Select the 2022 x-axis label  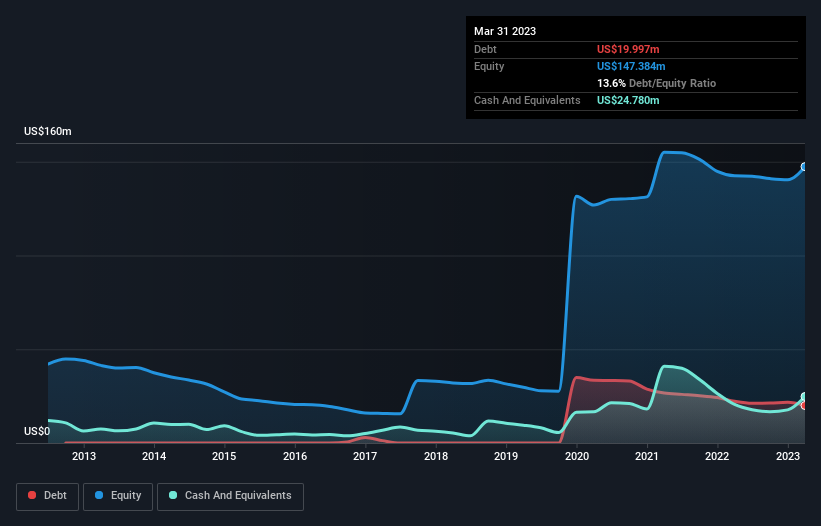click(717, 456)
